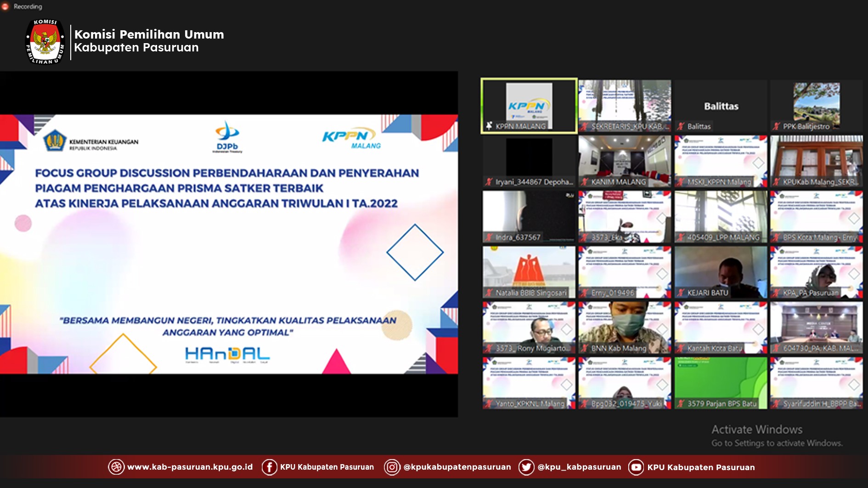Select the Natalia BBIB Singosari tile
868x488 pixels.
[x=529, y=272]
